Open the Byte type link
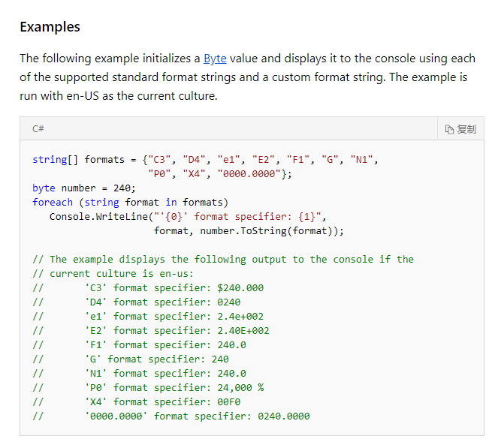Viewport: 495px width, 448px height. (215, 59)
